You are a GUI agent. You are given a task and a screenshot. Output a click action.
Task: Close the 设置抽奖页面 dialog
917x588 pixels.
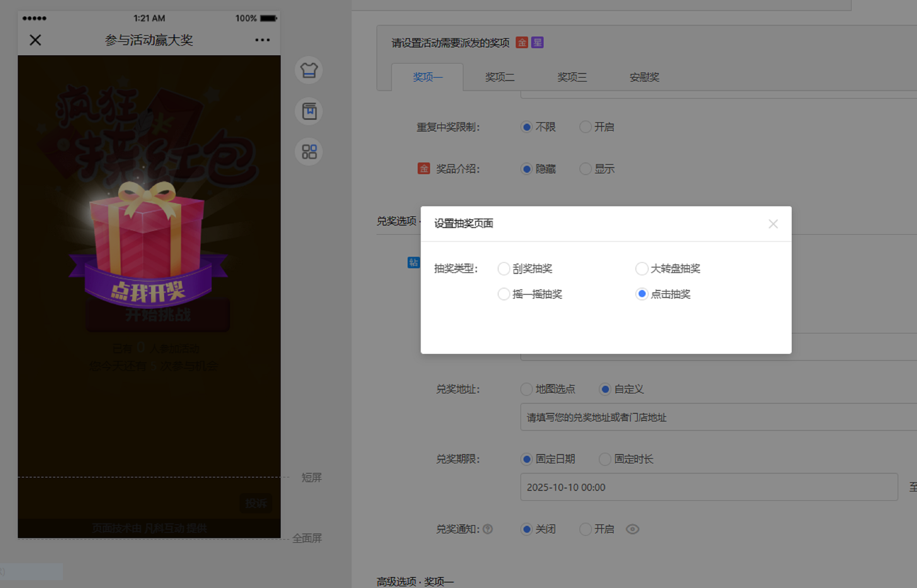pos(773,224)
